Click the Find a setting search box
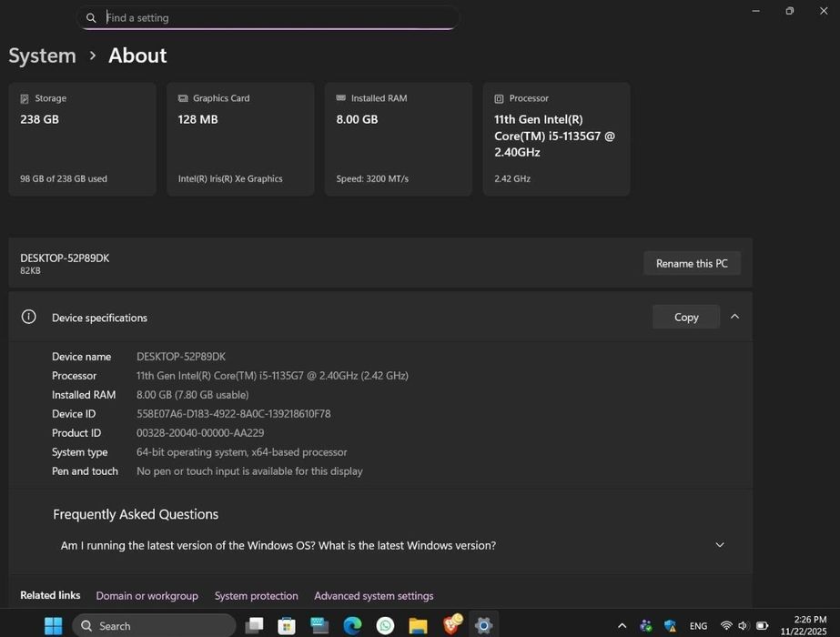The image size is (840, 637). coord(268,17)
